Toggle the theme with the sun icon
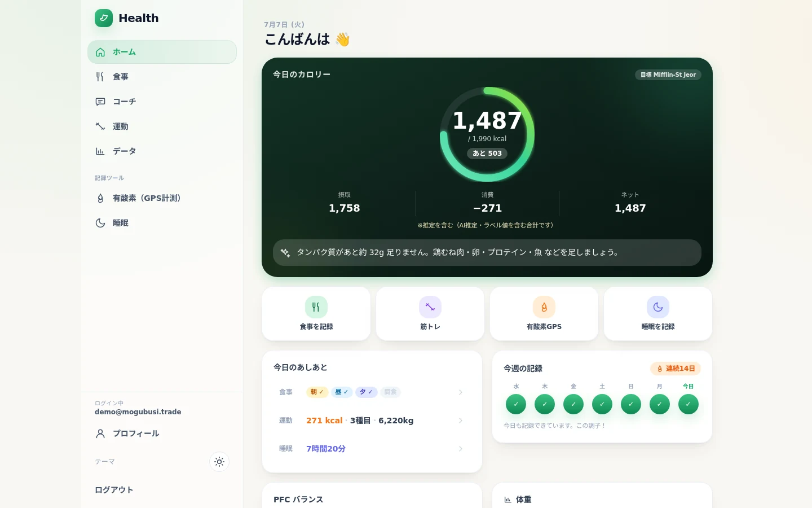Screen dimensions: 812x508 [219, 462]
